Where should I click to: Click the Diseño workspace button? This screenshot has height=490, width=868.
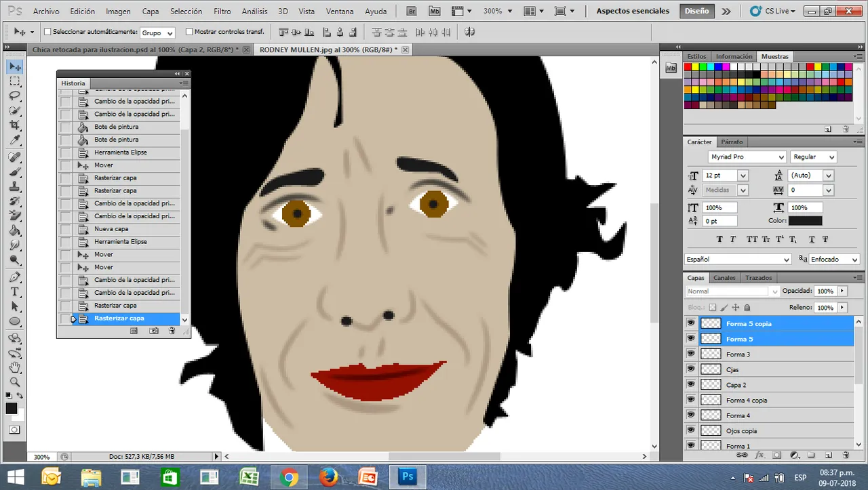click(696, 11)
